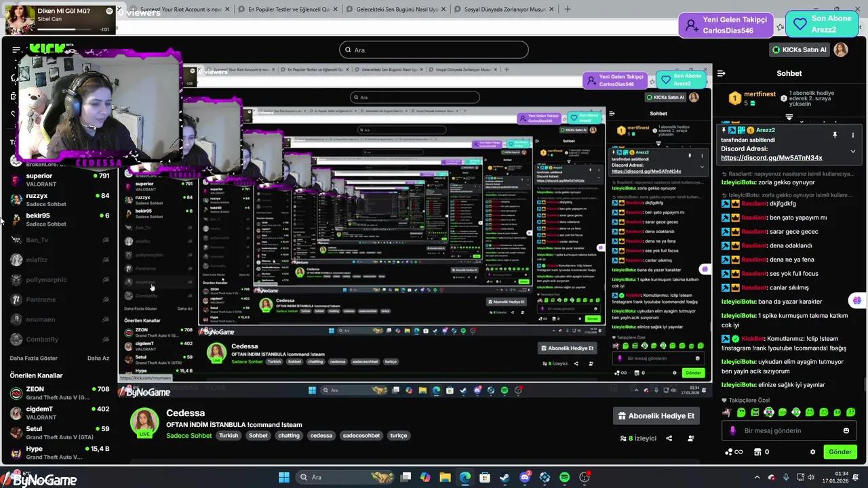This screenshot has width=868, height=488.
Task: Expand the pinned message chevron
Action: pyautogui.click(x=853, y=151)
